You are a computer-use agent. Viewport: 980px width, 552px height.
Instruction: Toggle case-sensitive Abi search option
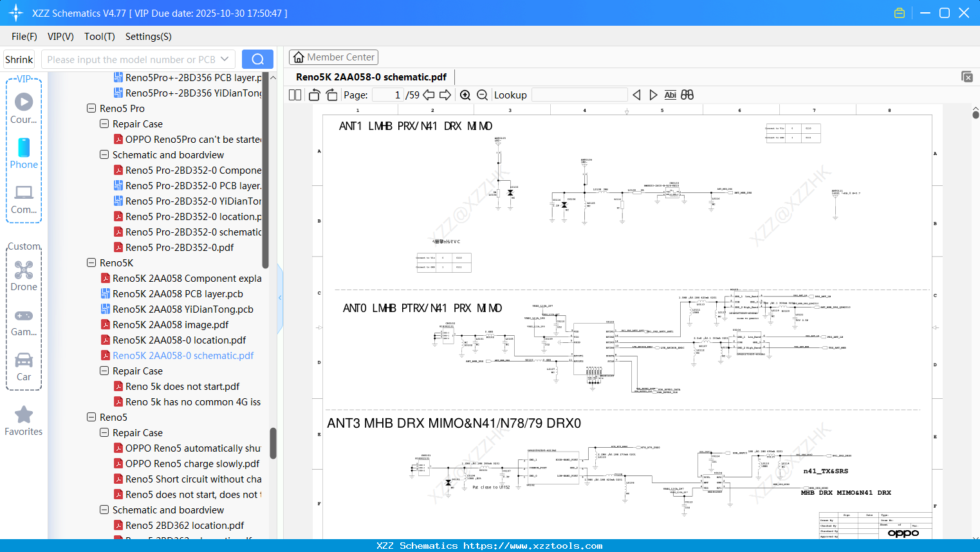(670, 95)
